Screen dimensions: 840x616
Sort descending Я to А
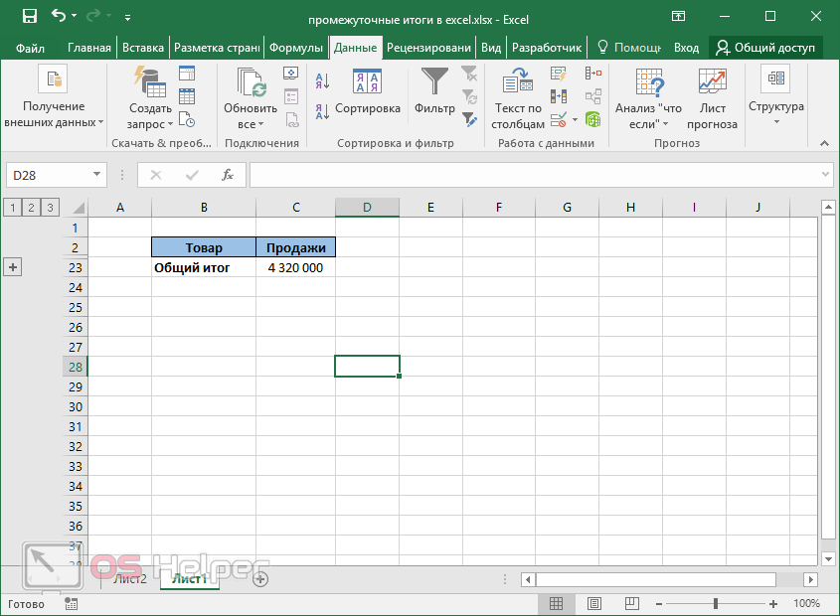coord(322,111)
